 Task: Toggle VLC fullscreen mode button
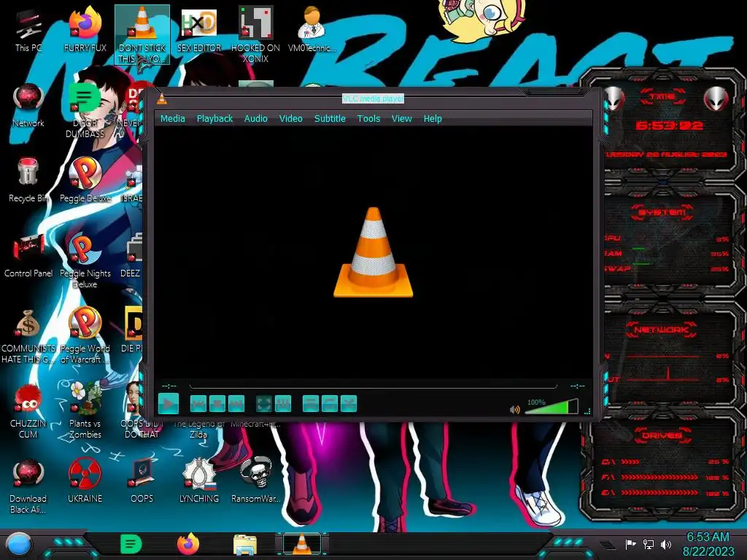(264, 404)
